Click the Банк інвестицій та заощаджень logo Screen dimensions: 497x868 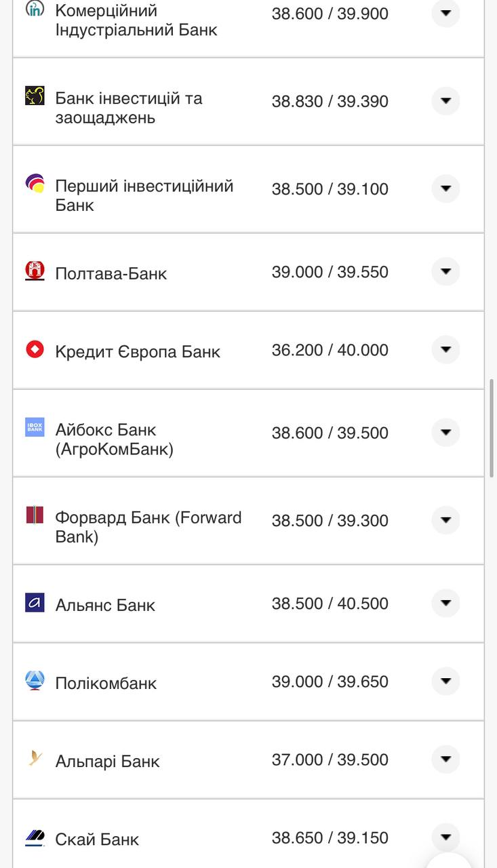35,96
